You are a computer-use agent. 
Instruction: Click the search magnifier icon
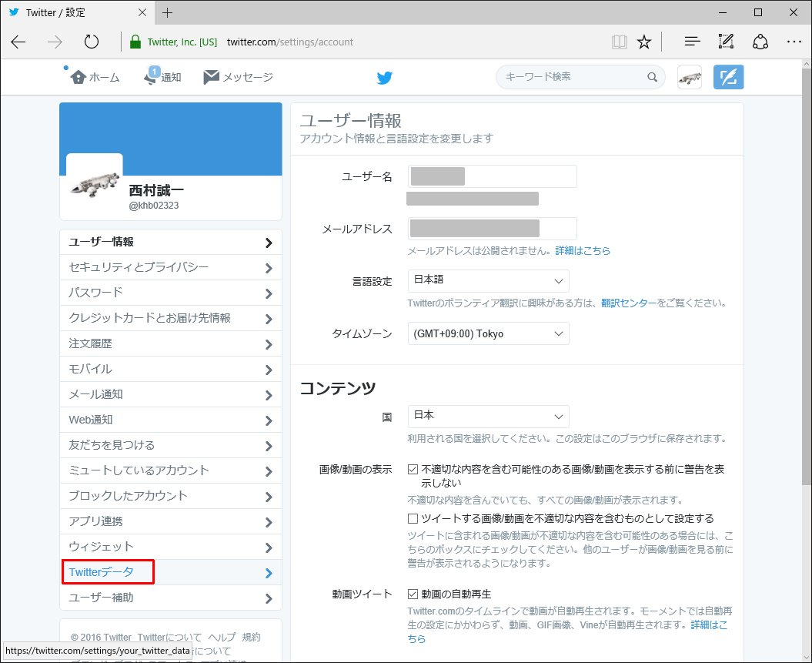click(x=652, y=77)
